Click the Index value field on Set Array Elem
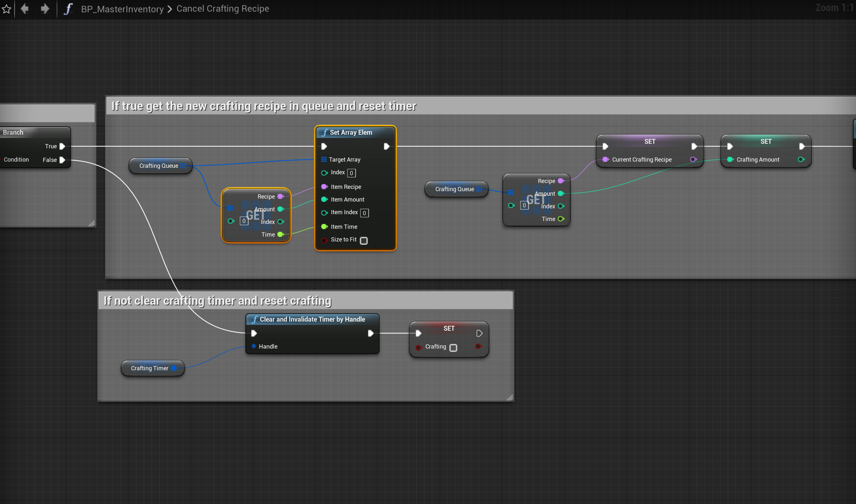 pyautogui.click(x=351, y=173)
